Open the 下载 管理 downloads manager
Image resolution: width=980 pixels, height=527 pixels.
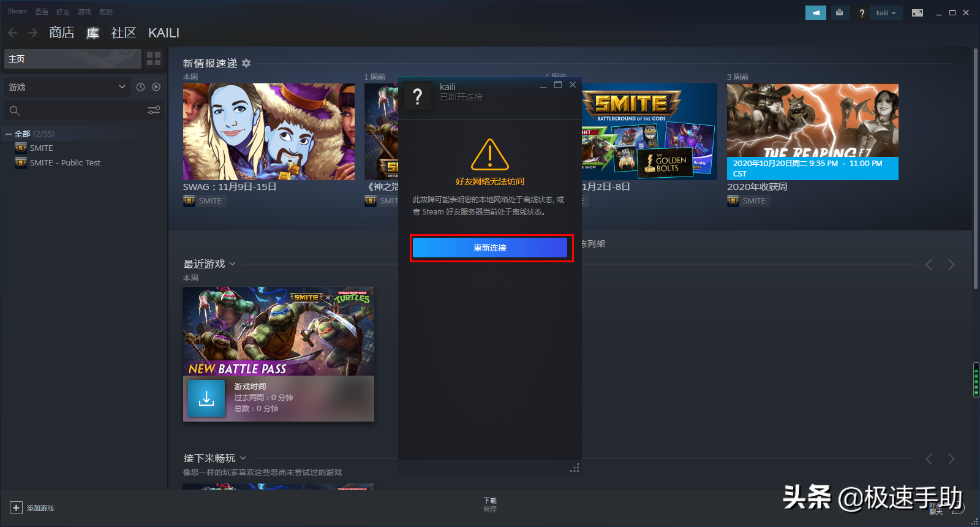pyautogui.click(x=490, y=505)
